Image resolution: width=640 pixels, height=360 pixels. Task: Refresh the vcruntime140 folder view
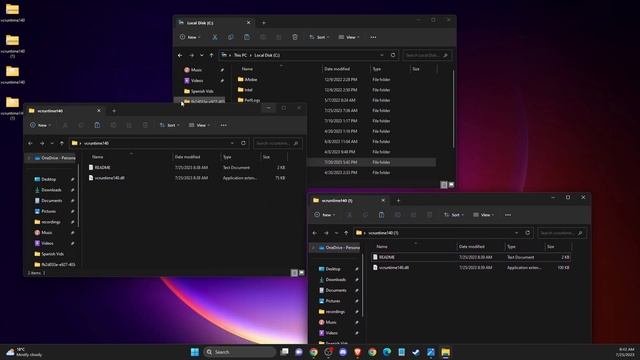tap(243, 143)
